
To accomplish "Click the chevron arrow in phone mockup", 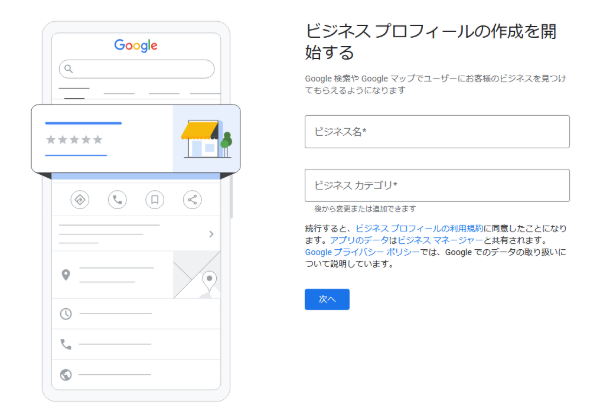I will click(x=211, y=234).
